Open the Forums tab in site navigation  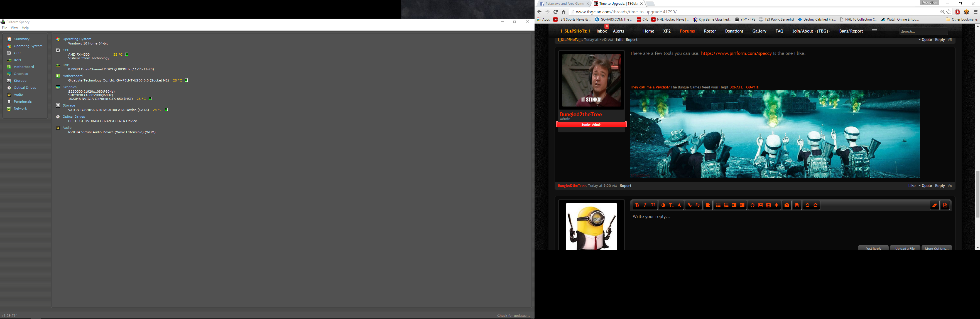(687, 31)
